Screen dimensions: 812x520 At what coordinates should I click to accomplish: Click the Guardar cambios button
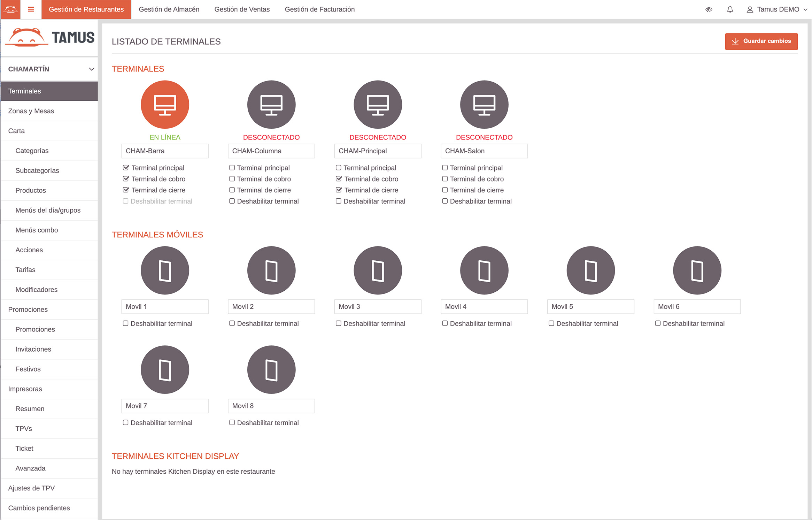click(x=761, y=41)
